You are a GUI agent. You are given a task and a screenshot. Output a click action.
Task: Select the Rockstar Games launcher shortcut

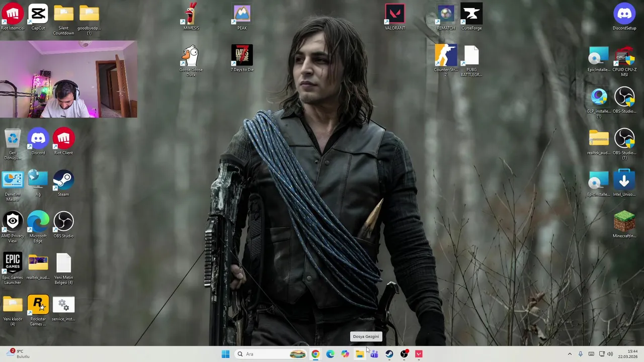[x=38, y=311]
